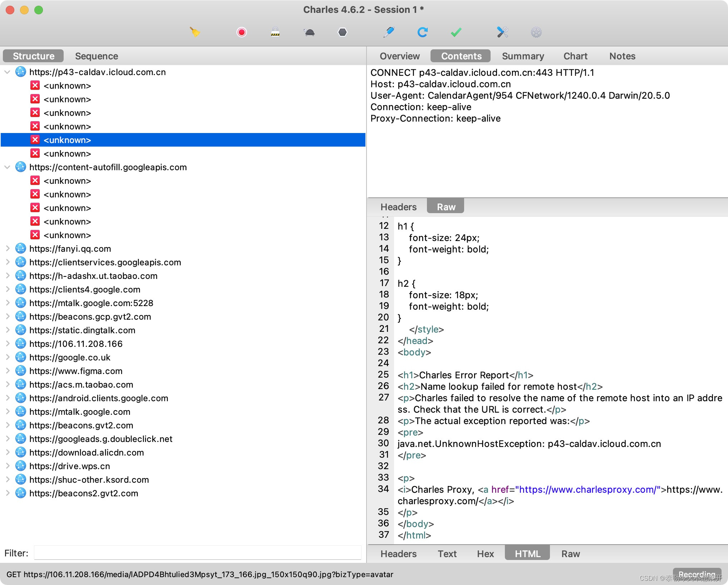This screenshot has height=585, width=728.
Task: Select the https://shuc-other.ksord.com row
Action: pos(183,480)
